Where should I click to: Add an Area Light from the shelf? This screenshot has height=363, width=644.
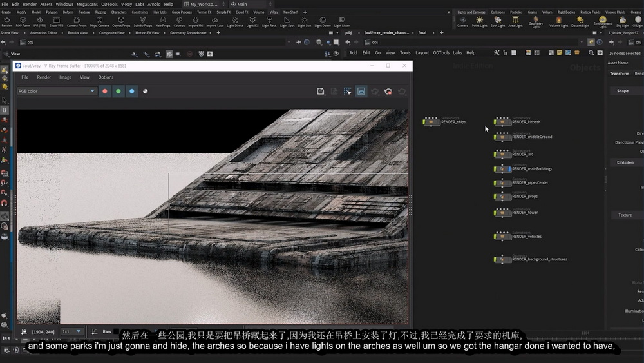tap(515, 22)
